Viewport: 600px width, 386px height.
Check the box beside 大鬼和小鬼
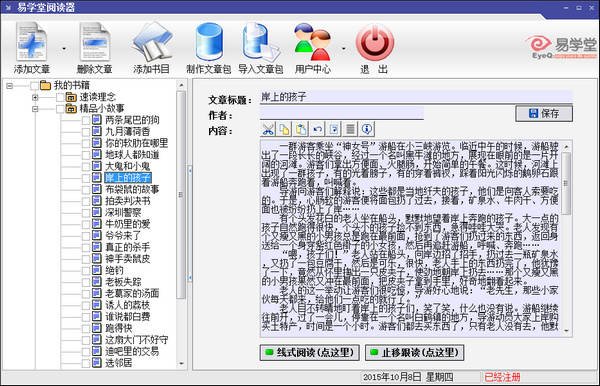[86, 166]
